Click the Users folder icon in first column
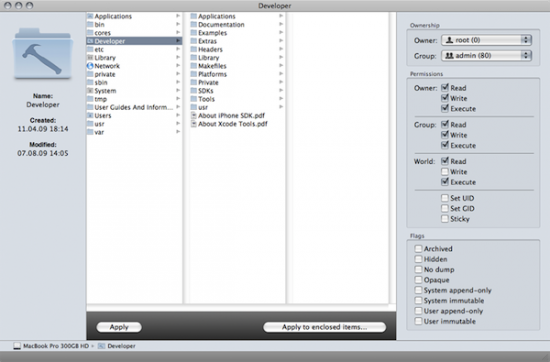Image resolution: width=550 pixels, height=362 pixels. click(x=90, y=115)
